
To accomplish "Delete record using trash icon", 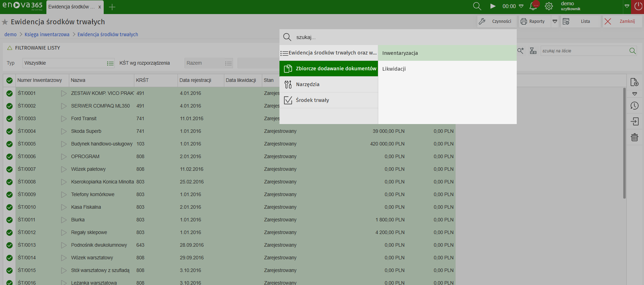I will pyautogui.click(x=634, y=137).
